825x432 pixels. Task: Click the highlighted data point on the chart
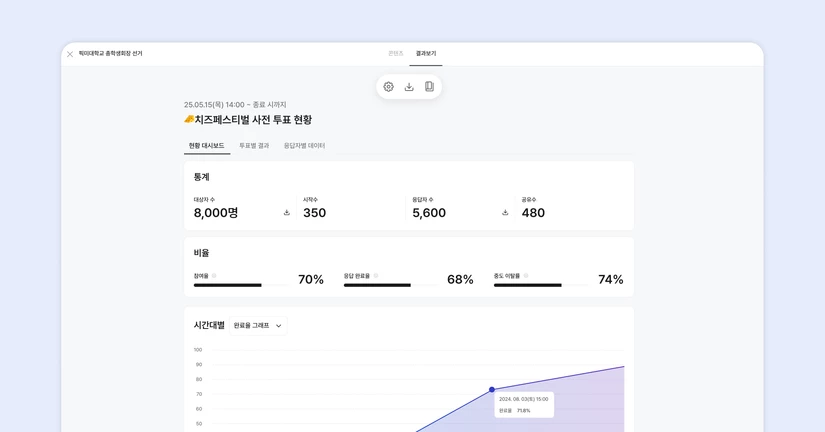pos(492,389)
